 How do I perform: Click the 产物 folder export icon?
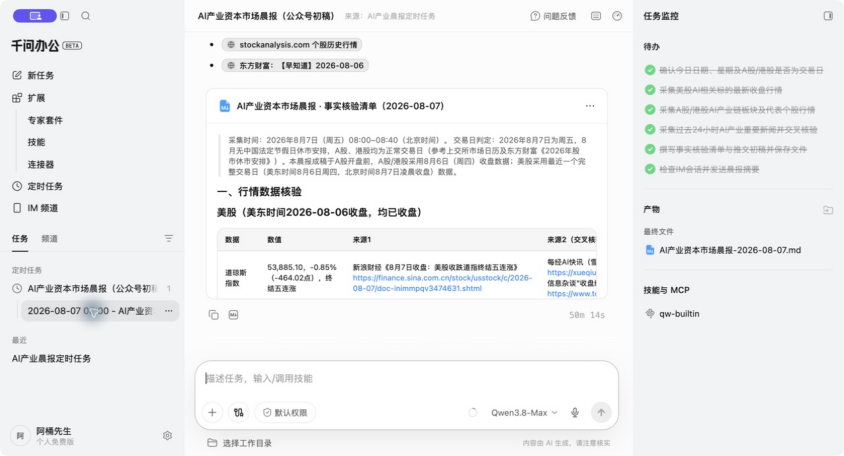(828, 209)
